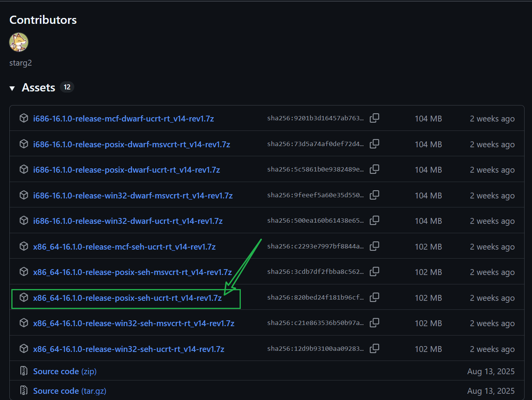The height and width of the screenshot is (400, 532).
Task: Select hash text sha256:500ea160b61438e65…
Action: tap(315, 221)
